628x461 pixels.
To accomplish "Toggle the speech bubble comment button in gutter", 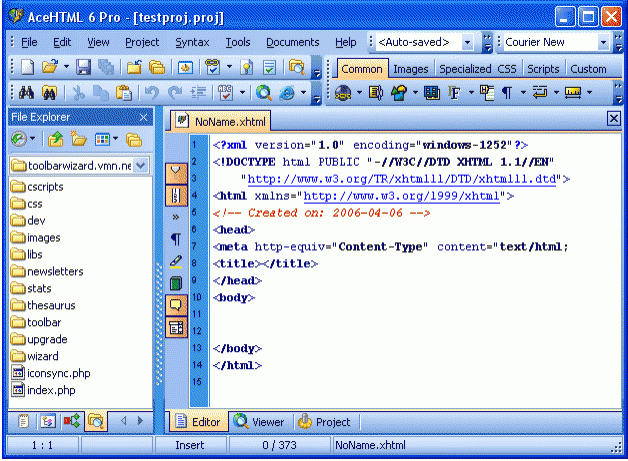I will tap(176, 306).
